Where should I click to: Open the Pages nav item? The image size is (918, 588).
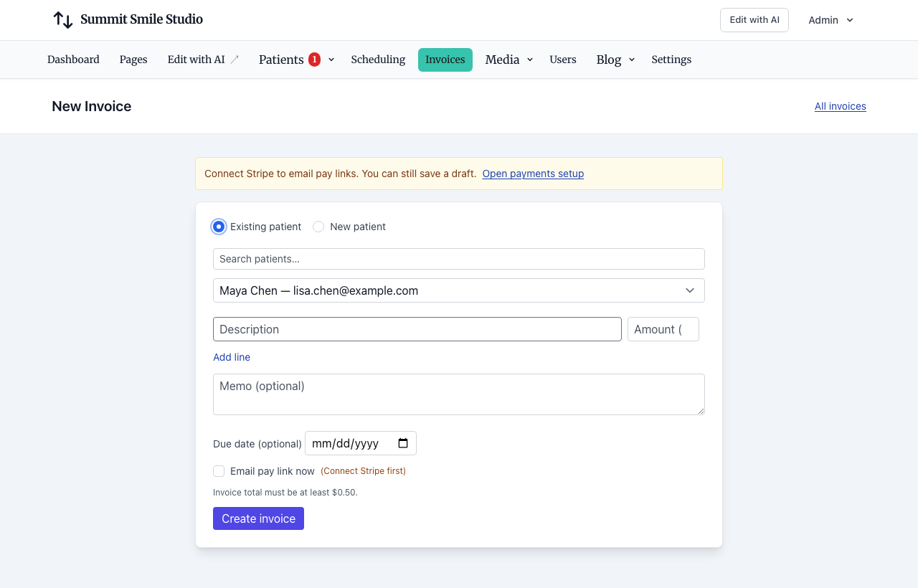pyautogui.click(x=133, y=60)
